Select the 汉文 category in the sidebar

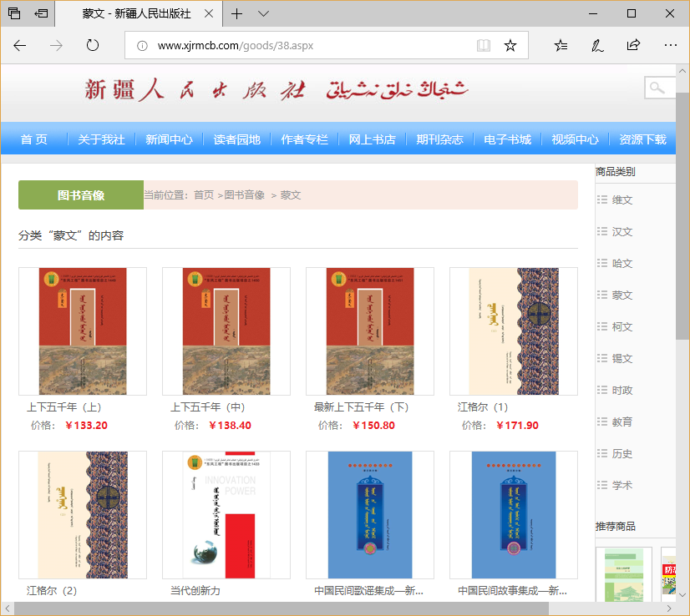click(x=622, y=232)
